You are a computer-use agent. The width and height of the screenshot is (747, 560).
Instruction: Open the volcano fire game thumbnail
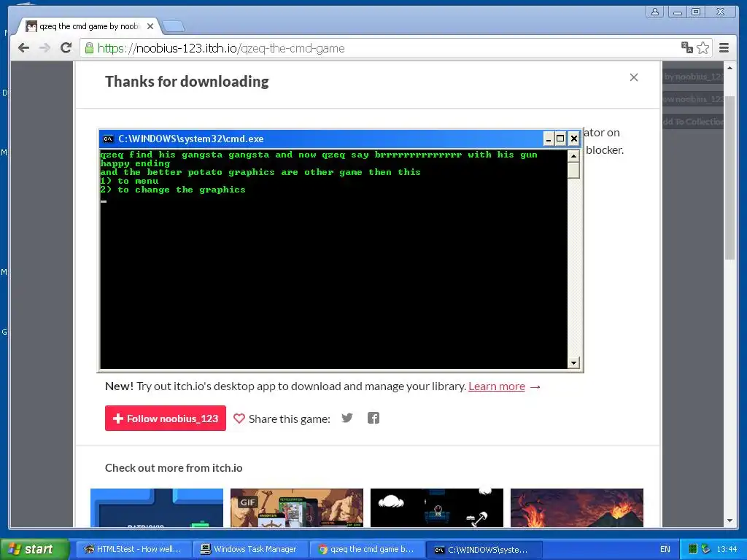[577, 507]
